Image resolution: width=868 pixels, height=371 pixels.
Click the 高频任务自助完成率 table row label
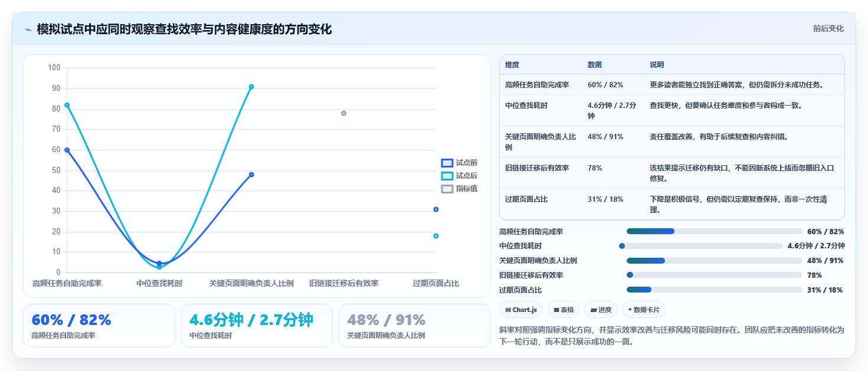[x=537, y=84]
